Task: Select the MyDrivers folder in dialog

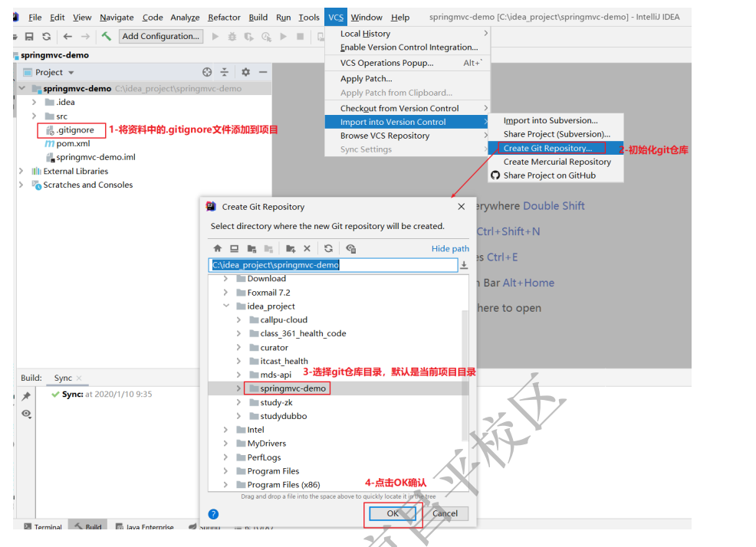Action: pyautogui.click(x=261, y=444)
